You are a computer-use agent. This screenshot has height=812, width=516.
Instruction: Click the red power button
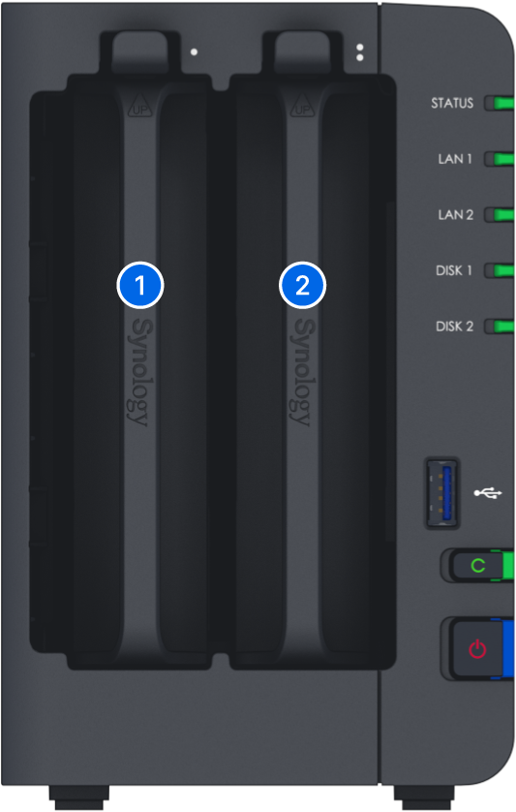pyautogui.click(x=476, y=648)
